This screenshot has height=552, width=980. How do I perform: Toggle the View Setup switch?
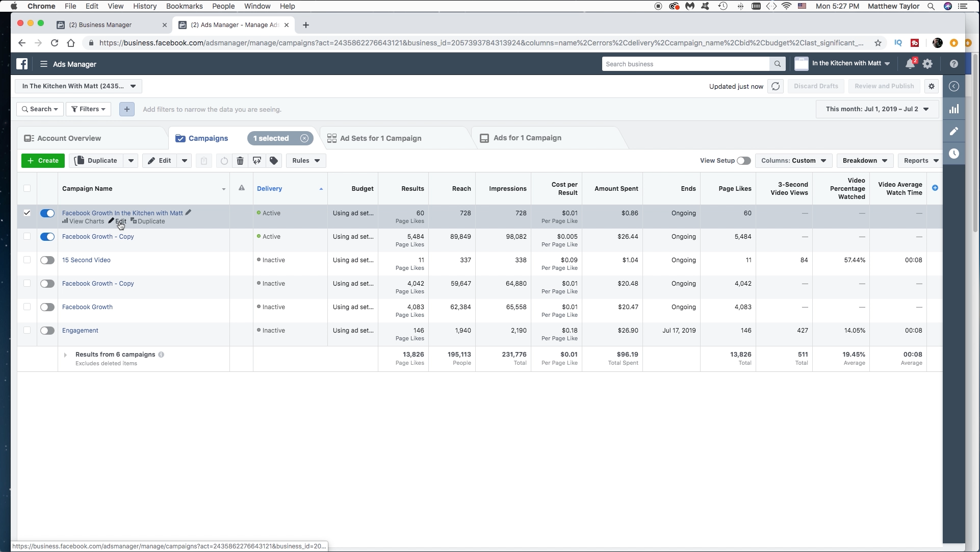744,161
